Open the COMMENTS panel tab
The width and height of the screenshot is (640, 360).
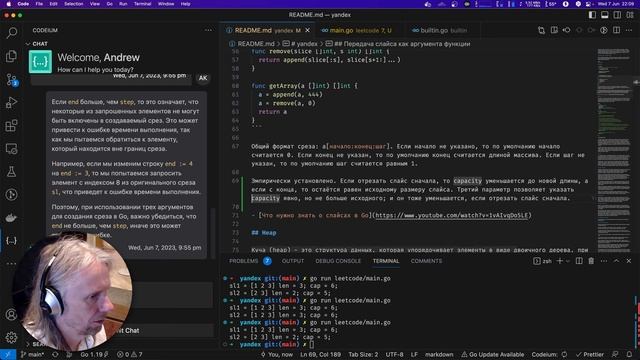tap(426, 261)
